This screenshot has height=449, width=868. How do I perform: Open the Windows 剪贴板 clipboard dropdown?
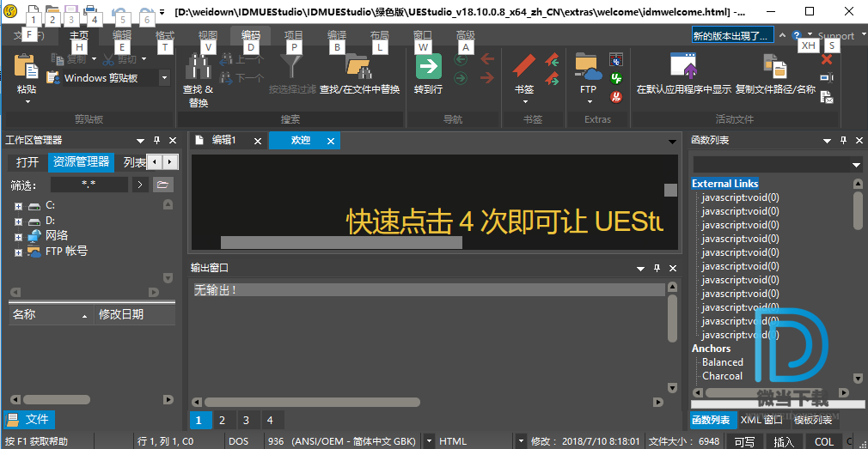click(164, 78)
